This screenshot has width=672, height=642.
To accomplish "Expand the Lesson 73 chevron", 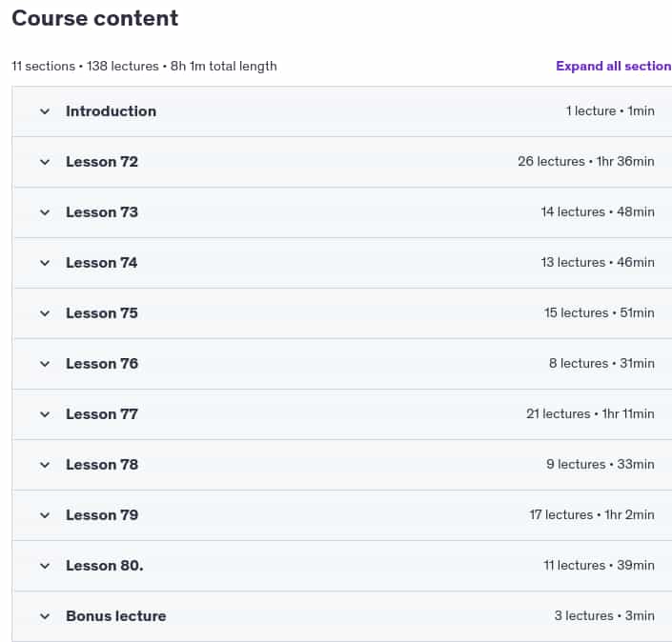I will point(45,212).
